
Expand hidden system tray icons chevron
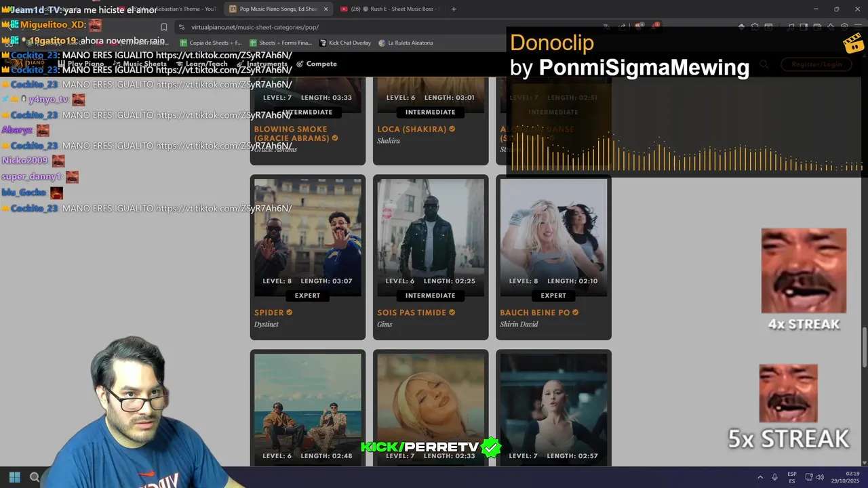point(760,477)
